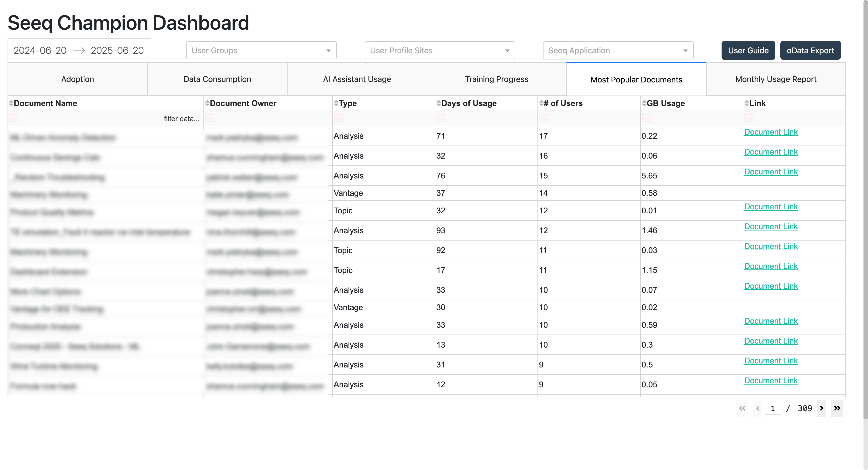
Task: Open Document Link for 0.3 GB row
Action: tap(771, 341)
